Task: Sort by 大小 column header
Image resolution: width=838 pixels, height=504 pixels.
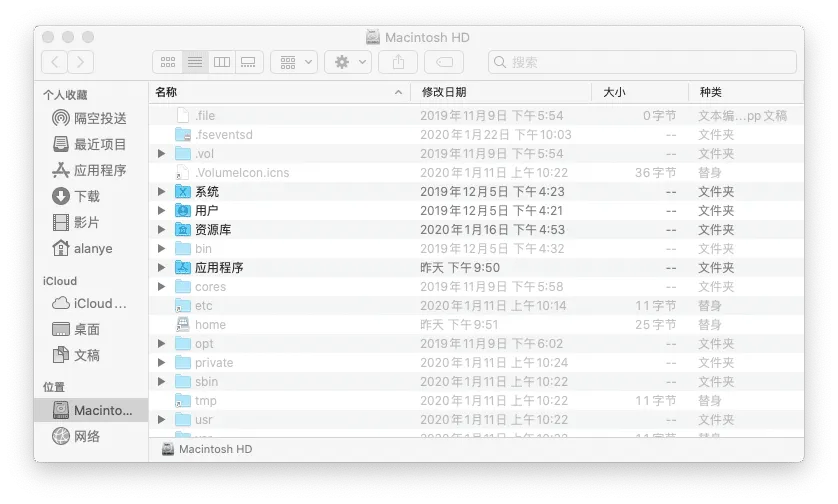Action: click(x=640, y=92)
